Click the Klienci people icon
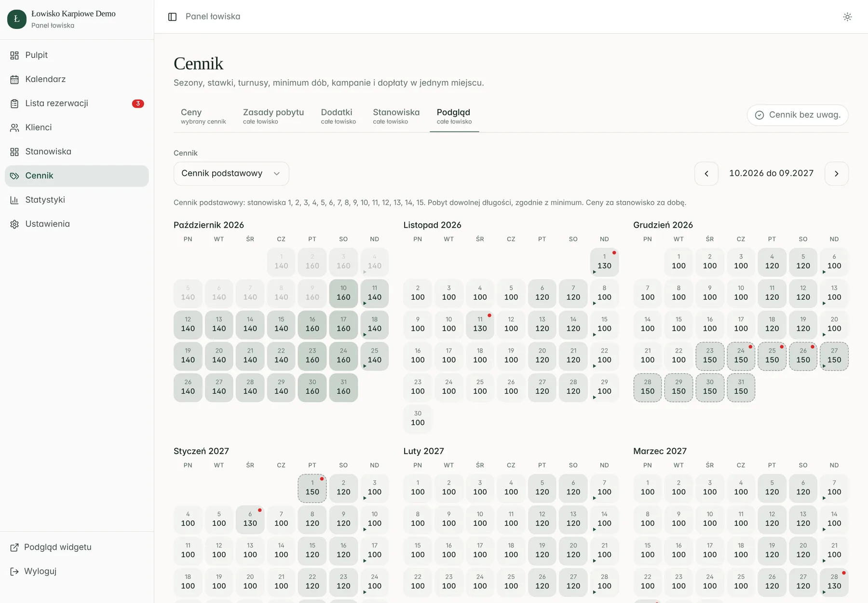Viewport: 868px width, 603px height. tap(14, 128)
